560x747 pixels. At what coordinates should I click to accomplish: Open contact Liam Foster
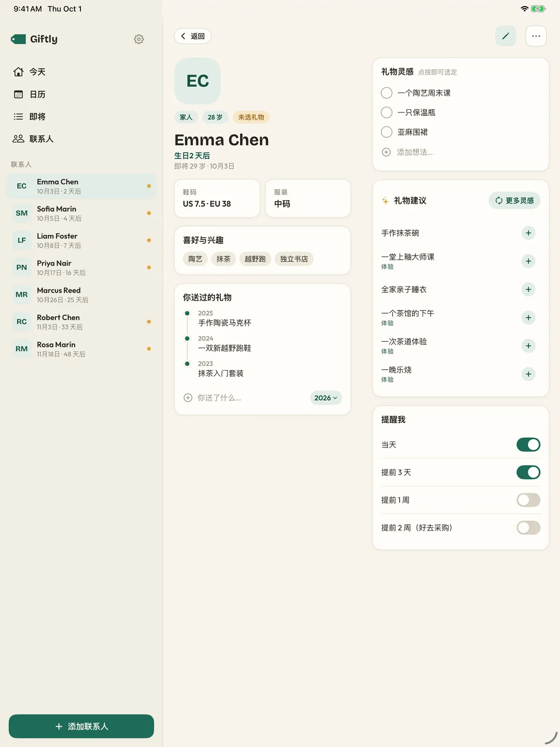[x=81, y=240]
